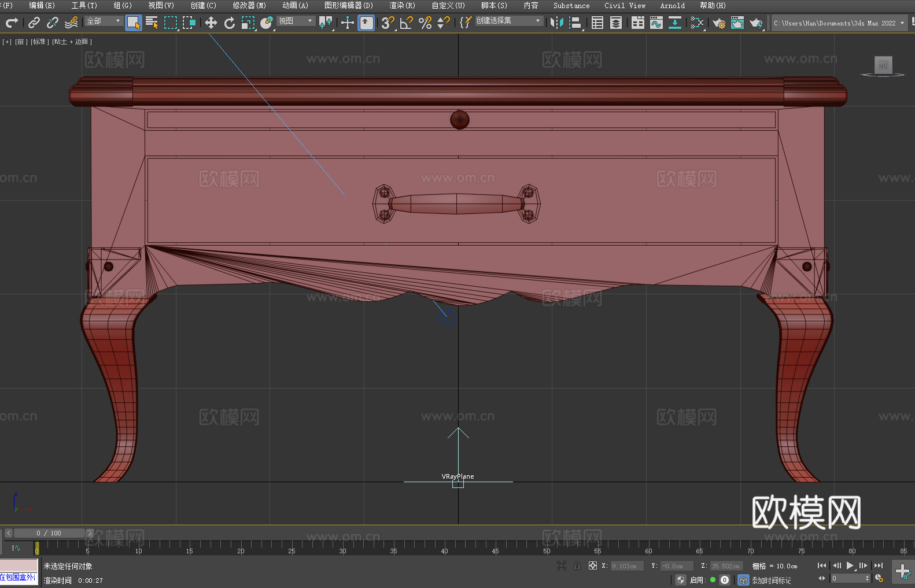Show the Ribbon toggle icon
Viewport: 915px width, 588px height.
(x=638, y=23)
